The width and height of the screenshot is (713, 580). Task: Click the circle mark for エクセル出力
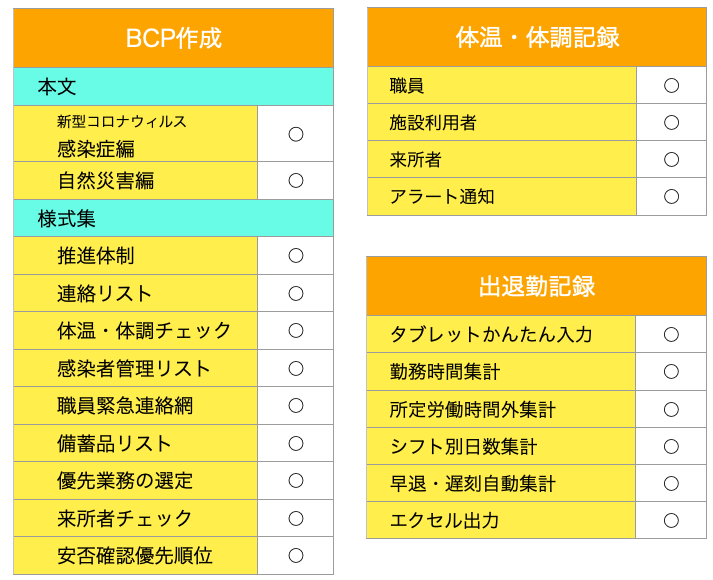(x=671, y=520)
